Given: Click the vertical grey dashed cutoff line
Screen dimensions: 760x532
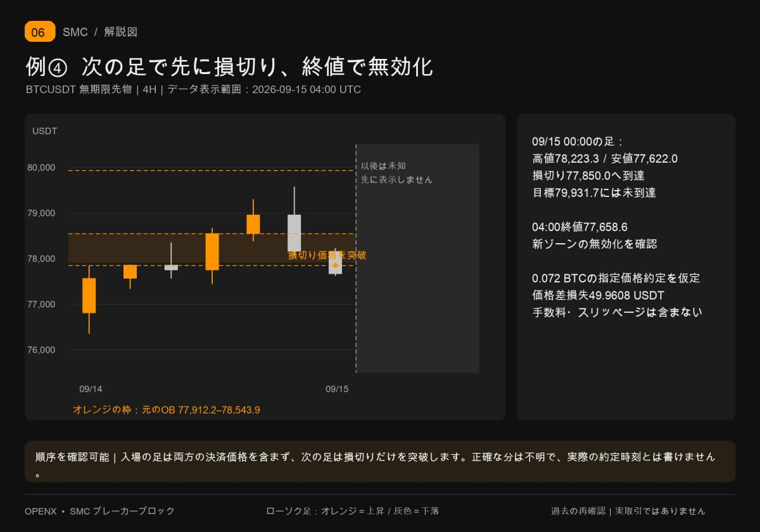Looking at the screenshot, I should click(x=356, y=258).
